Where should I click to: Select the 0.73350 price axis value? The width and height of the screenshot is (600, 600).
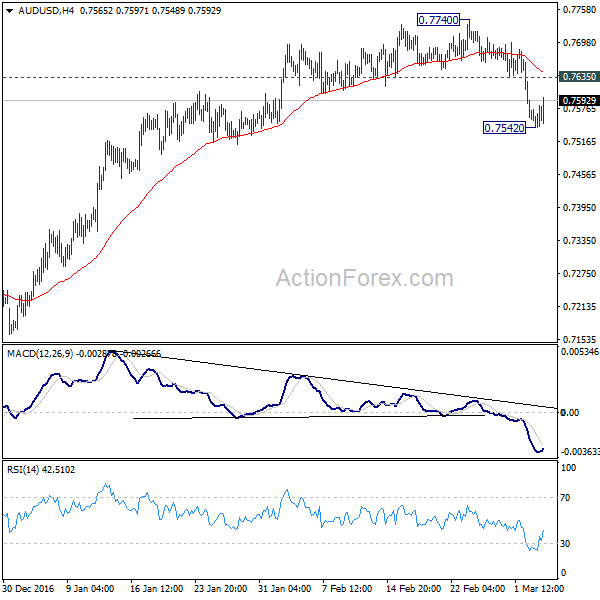(579, 240)
